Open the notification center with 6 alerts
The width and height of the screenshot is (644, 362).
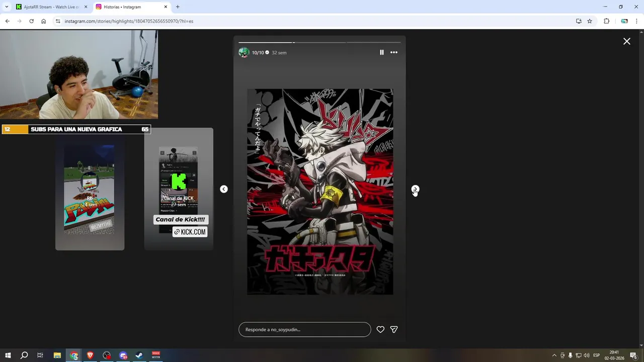tap(634, 355)
